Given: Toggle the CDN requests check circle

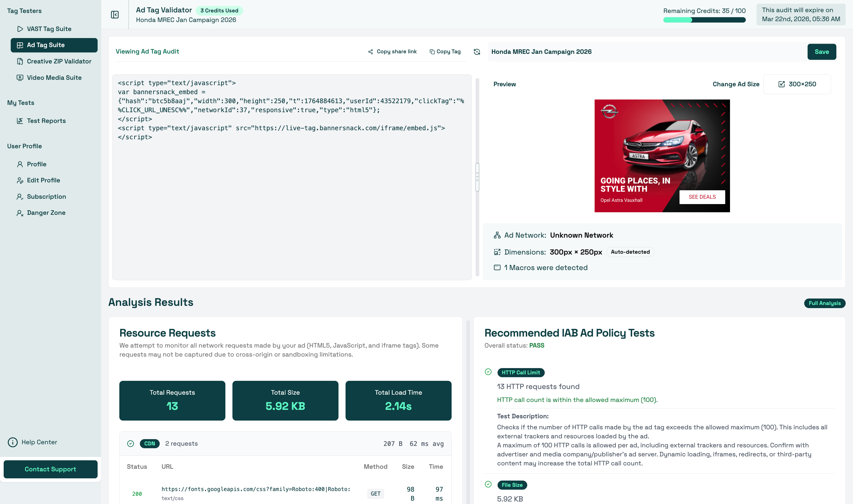Looking at the screenshot, I should (131, 444).
